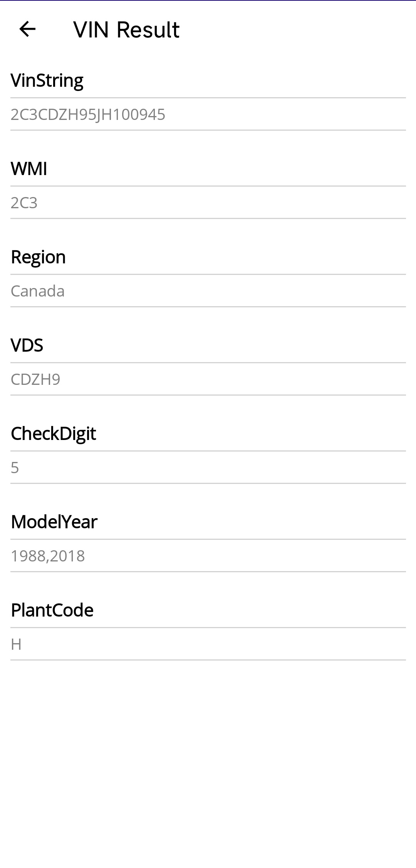
Task: Click the PlantCode label
Action: [x=52, y=610]
